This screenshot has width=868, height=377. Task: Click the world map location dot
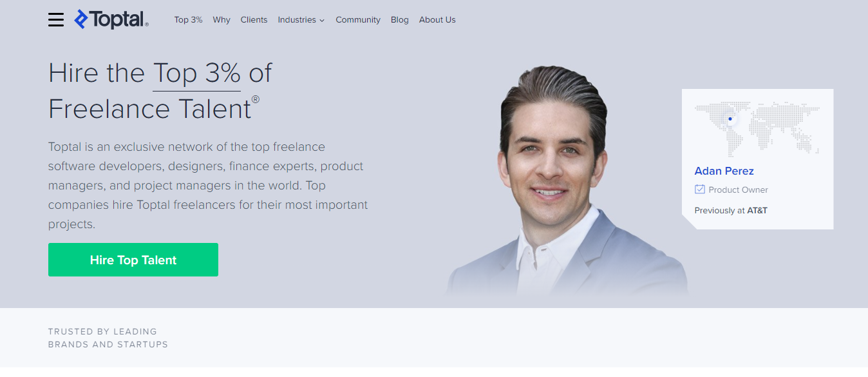[x=730, y=119]
